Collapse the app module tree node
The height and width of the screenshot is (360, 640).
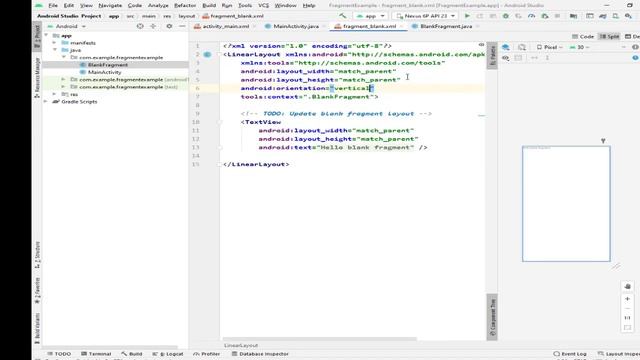(x=47, y=36)
